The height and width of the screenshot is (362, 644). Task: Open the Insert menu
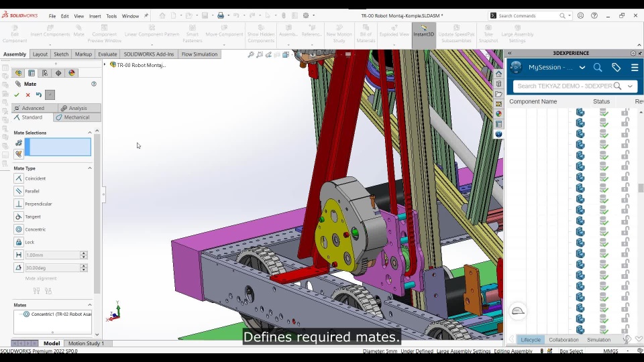coord(95,16)
